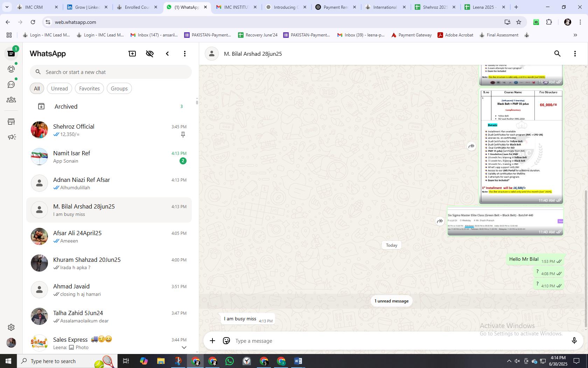Open emoji and sticker picker
Viewport: 588px width, 368px height.
pyautogui.click(x=226, y=341)
